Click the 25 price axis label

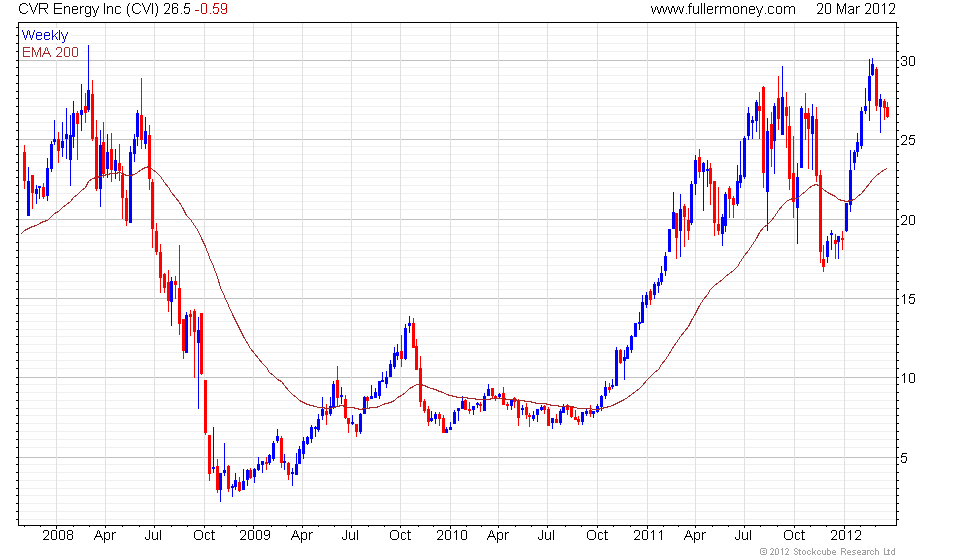point(908,140)
